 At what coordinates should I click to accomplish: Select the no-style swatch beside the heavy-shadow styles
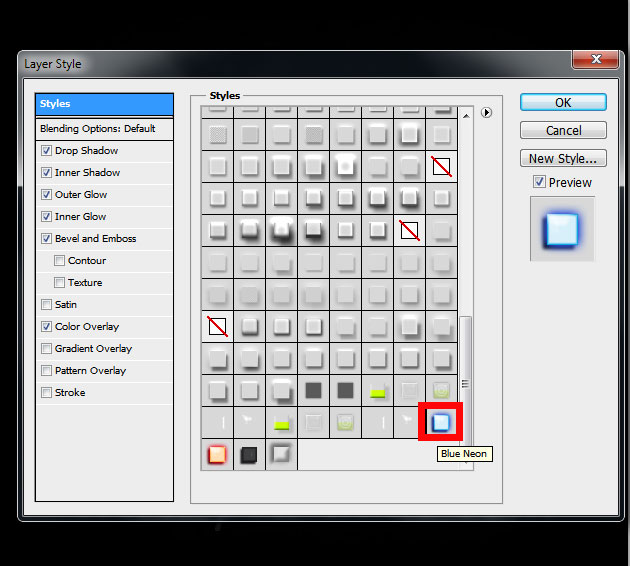coord(409,231)
